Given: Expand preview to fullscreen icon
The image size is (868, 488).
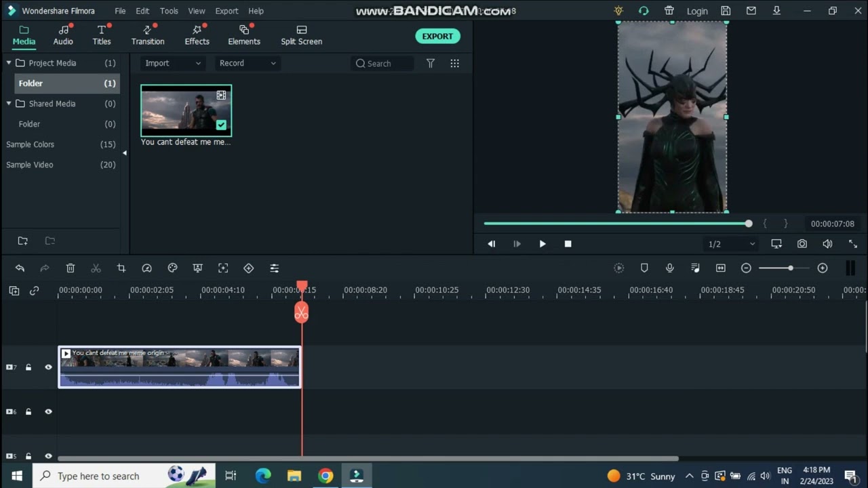Looking at the screenshot, I should (853, 244).
